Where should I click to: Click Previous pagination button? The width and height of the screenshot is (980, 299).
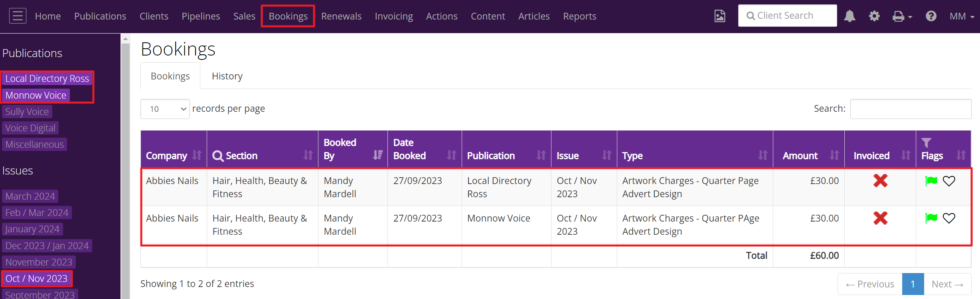pos(870,284)
